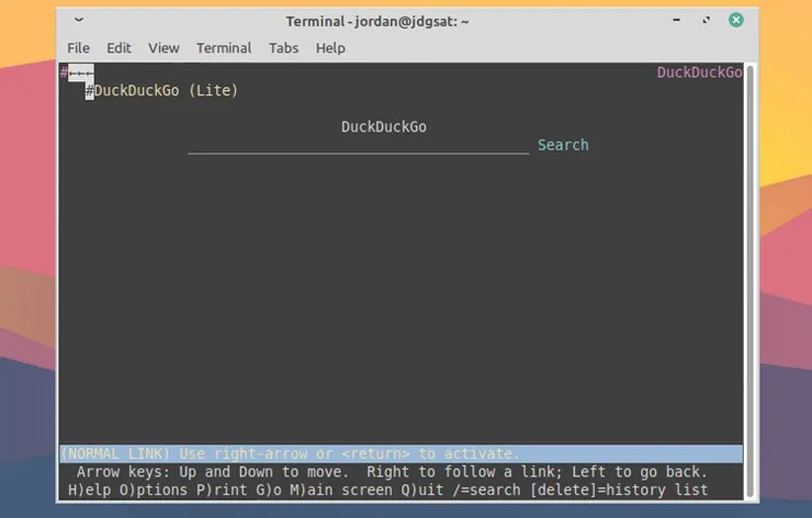Select the highlighted link before #DuckDuckGo (Lite)

pos(80,72)
